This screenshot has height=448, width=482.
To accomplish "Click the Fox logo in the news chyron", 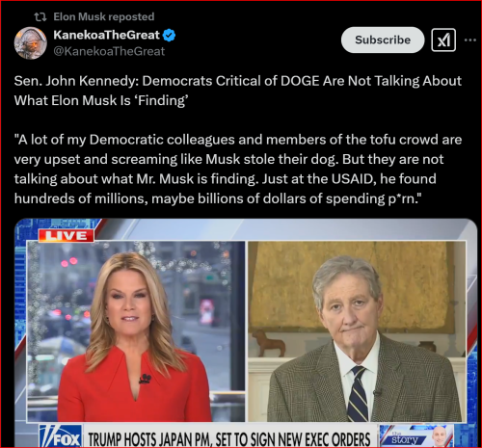I will tap(61, 436).
